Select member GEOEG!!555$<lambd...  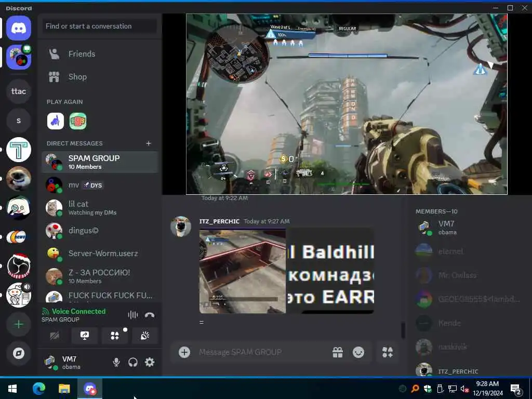468,299
